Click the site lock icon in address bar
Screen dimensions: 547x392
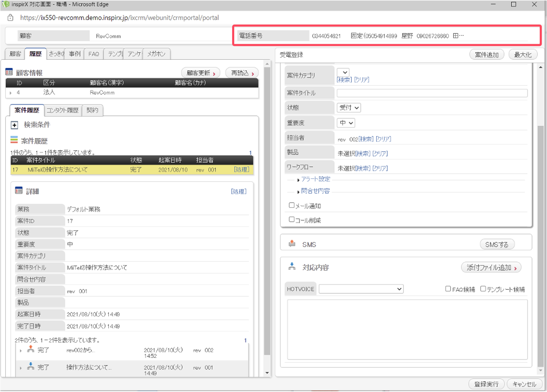(x=10, y=17)
